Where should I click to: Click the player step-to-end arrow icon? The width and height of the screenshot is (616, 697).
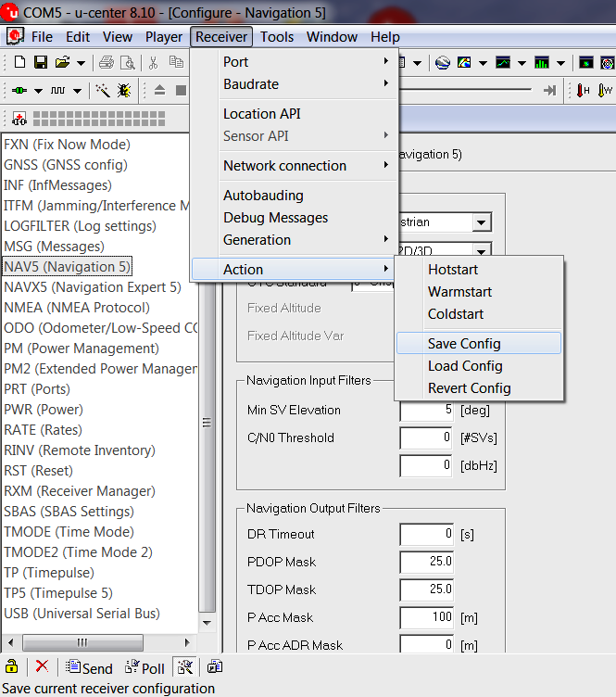click(x=550, y=90)
